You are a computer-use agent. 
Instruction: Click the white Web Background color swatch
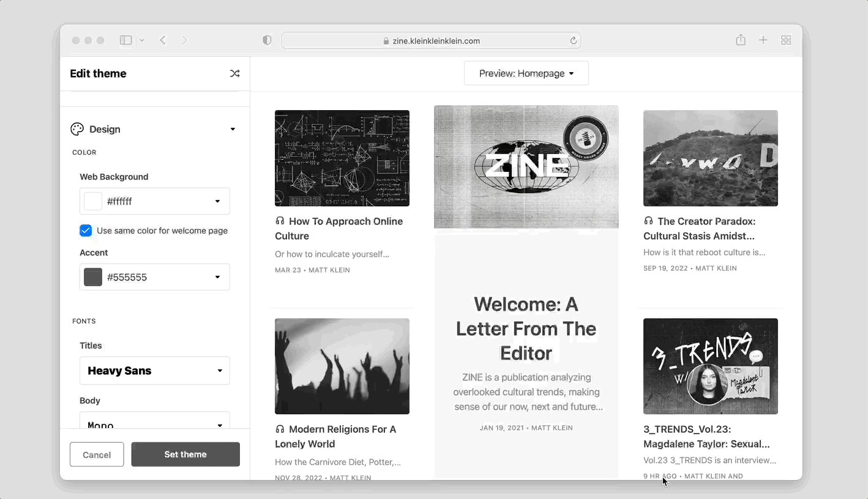93,201
